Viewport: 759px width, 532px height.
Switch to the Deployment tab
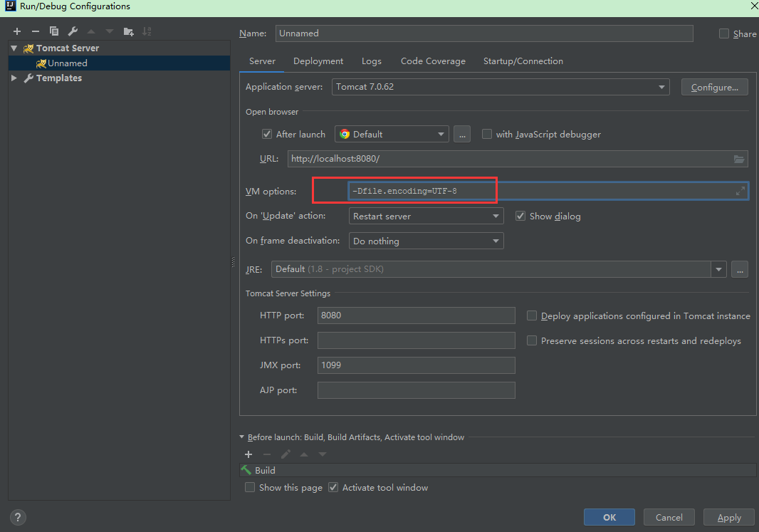318,61
